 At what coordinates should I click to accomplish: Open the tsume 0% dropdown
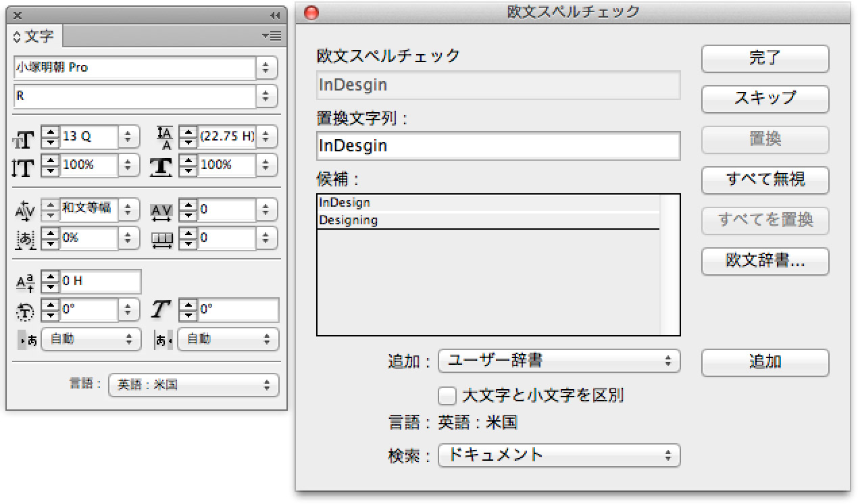coord(129,238)
